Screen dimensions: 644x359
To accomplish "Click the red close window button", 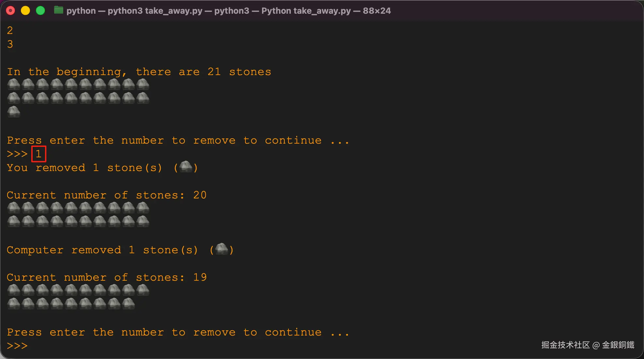I will [x=11, y=11].
